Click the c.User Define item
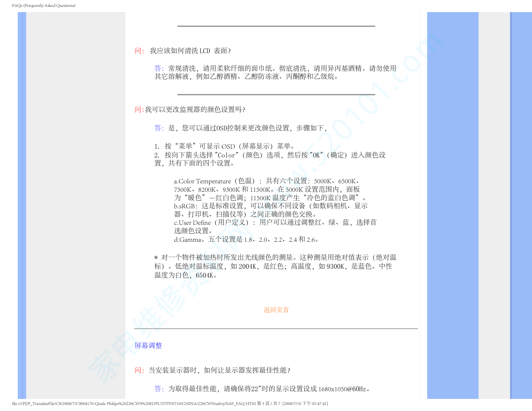This screenshot has width=532, height=411. (275, 226)
